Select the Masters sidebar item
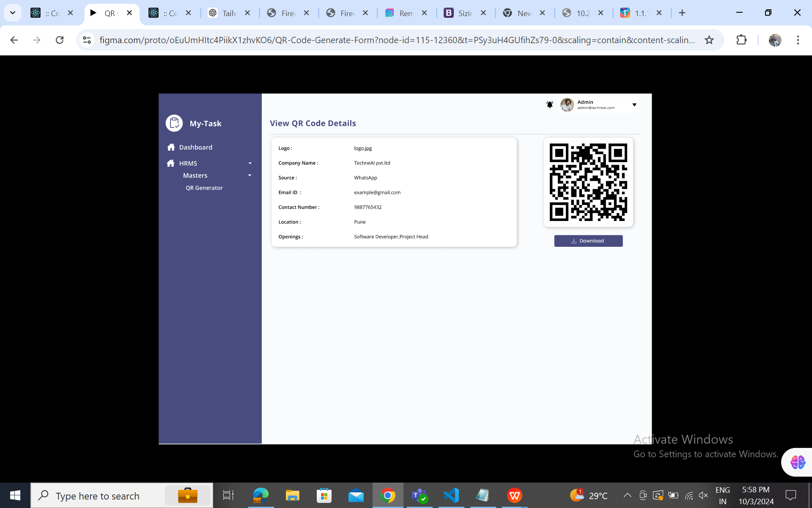Screen dimensions: 812x508 tap(195, 175)
